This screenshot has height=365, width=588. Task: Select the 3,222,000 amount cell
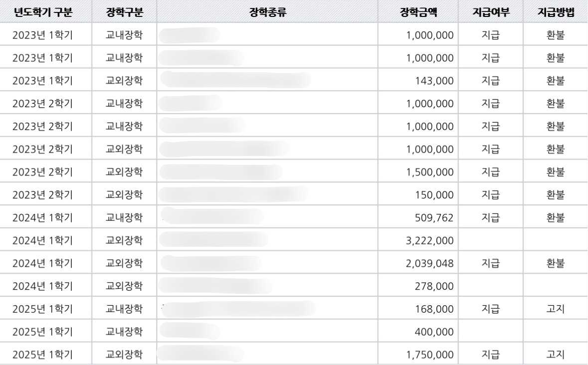418,240
